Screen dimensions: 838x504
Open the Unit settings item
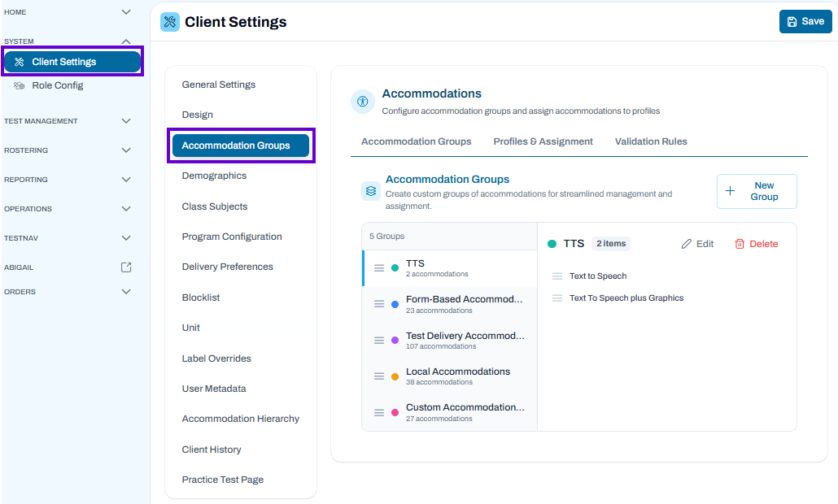pyautogui.click(x=191, y=328)
